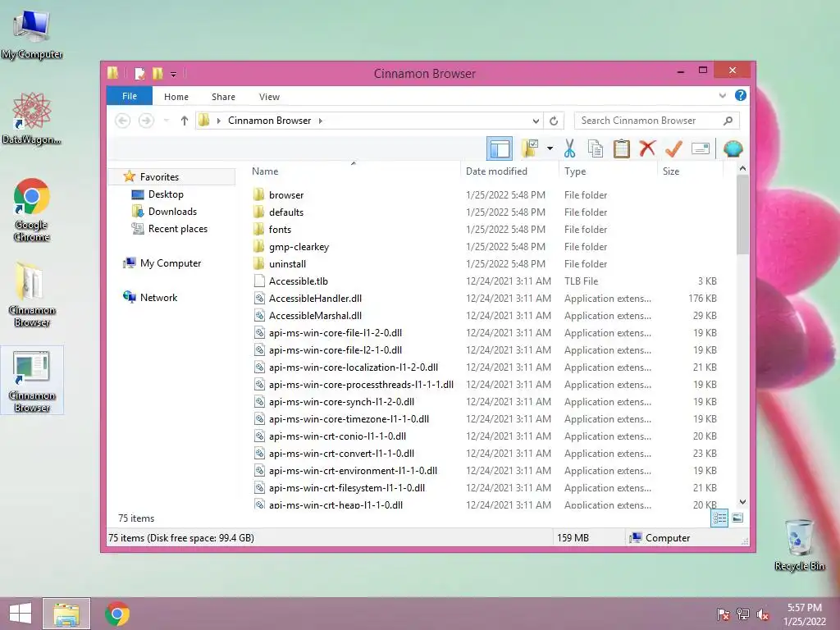Click the orange checkmark Properties icon

(x=673, y=148)
